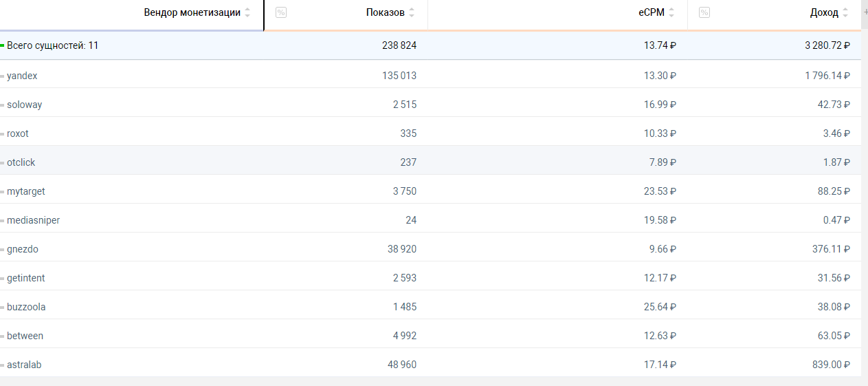The image size is (868, 386).
Task: Click buzzoola impressions 1 485
Action: (405, 307)
